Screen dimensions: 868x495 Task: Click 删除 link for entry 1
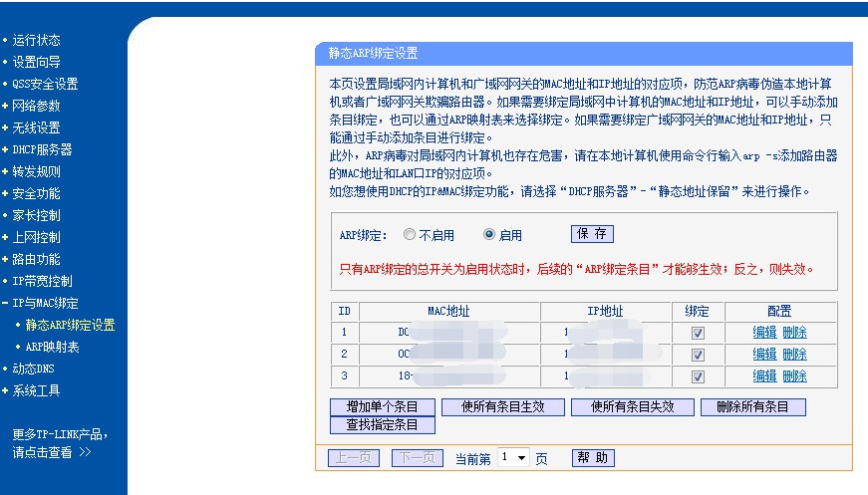pos(794,333)
